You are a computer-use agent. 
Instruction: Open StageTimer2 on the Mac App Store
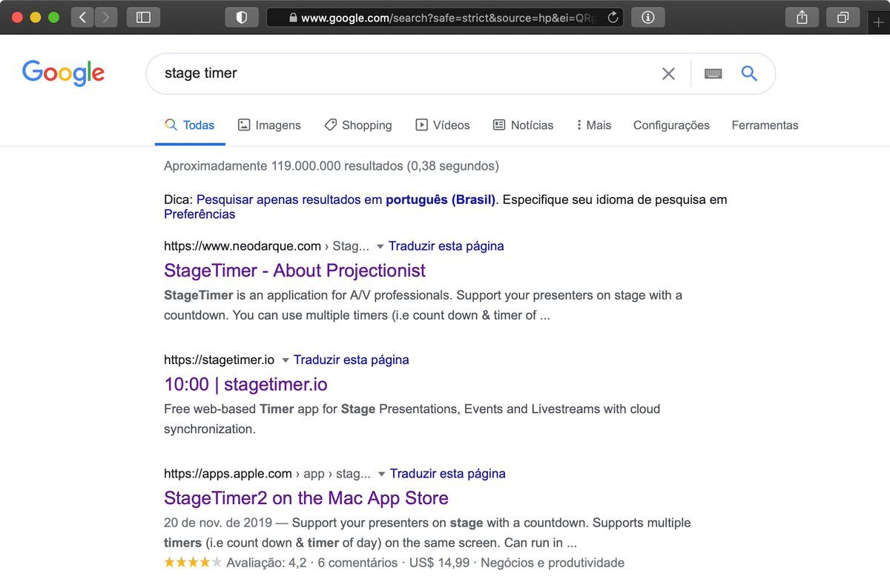coord(306,498)
